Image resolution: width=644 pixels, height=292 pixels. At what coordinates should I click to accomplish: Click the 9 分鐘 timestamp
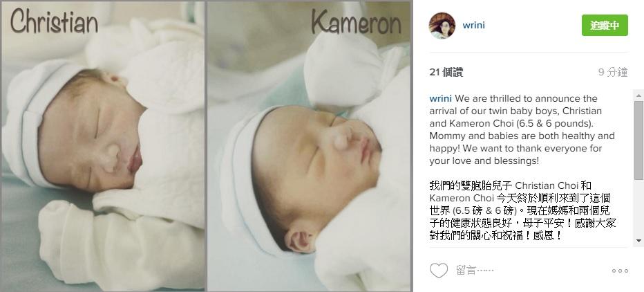point(613,73)
